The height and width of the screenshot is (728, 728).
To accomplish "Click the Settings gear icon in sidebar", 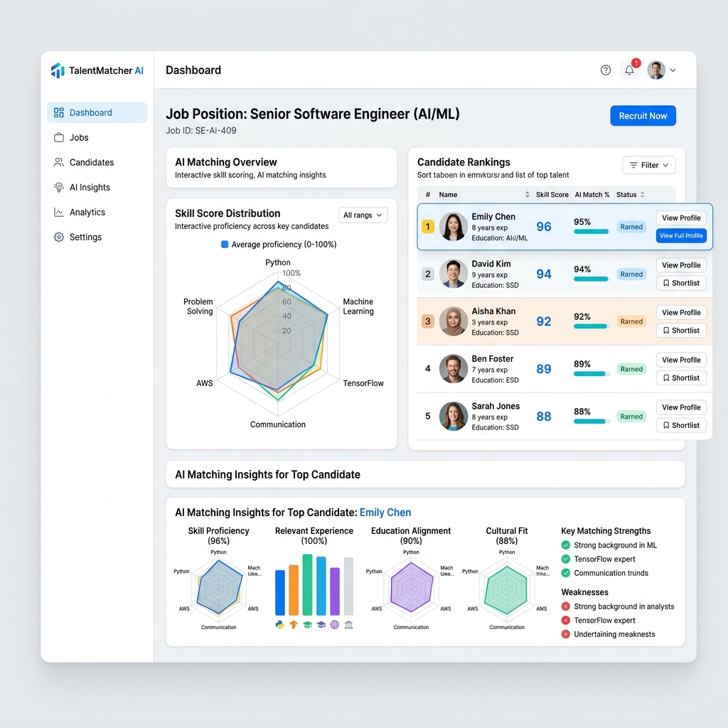I will point(59,237).
